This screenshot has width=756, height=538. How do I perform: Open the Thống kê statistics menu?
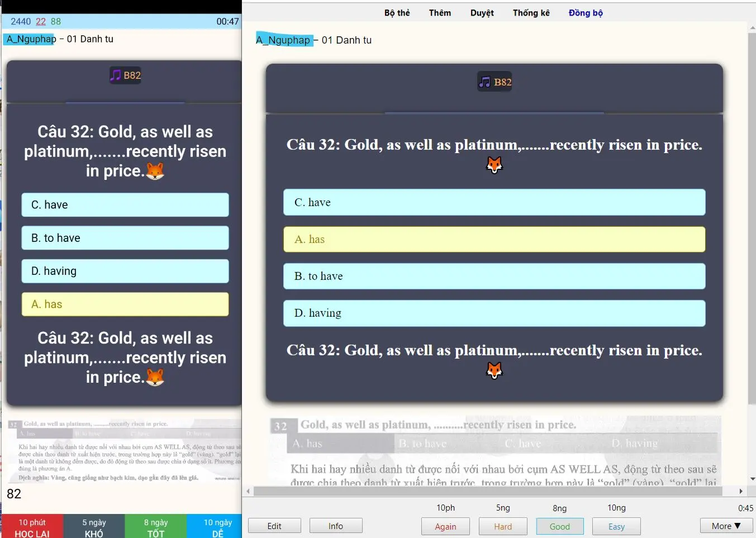coord(531,13)
